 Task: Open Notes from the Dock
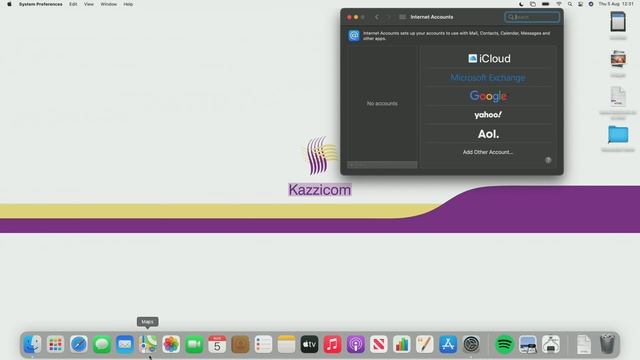click(x=287, y=344)
